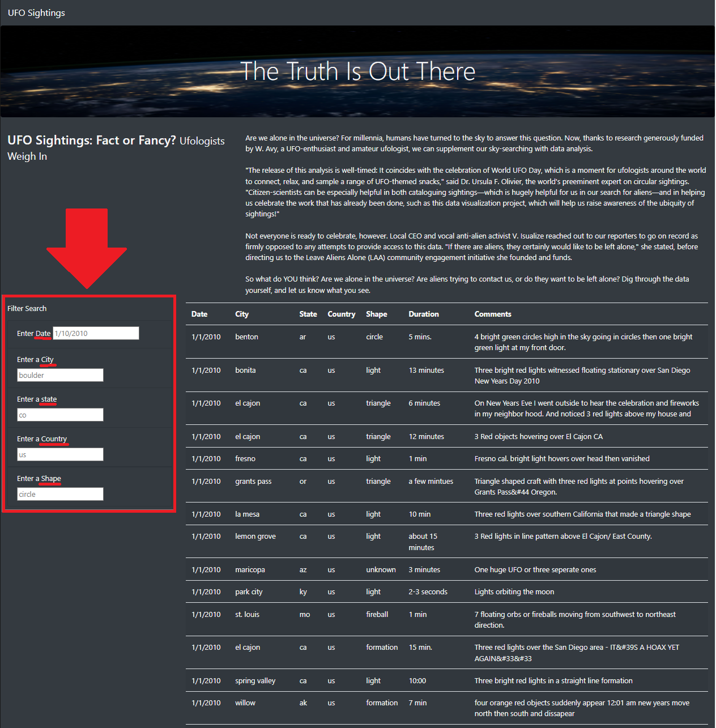Click the city filter containing 'boulder'

pyautogui.click(x=60, y=374)
